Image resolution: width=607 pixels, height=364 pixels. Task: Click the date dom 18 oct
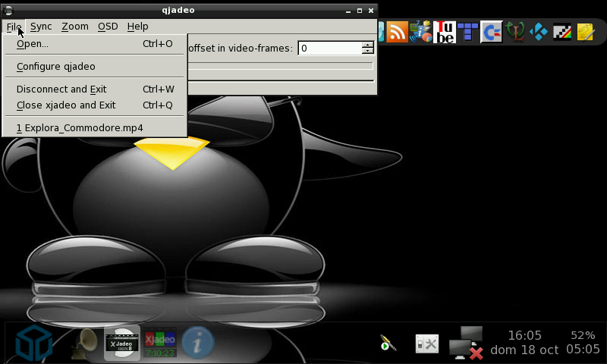click(x=524, y=350)
